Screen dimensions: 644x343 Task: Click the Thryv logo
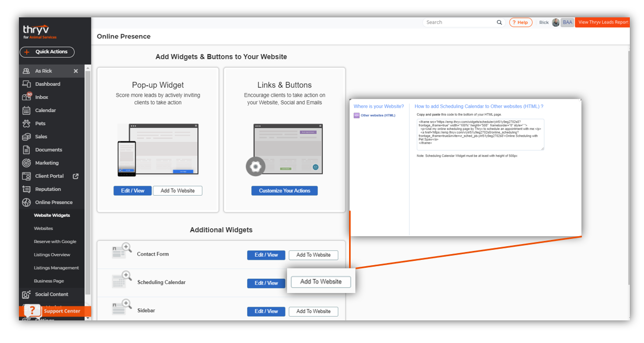click(39, 32)
